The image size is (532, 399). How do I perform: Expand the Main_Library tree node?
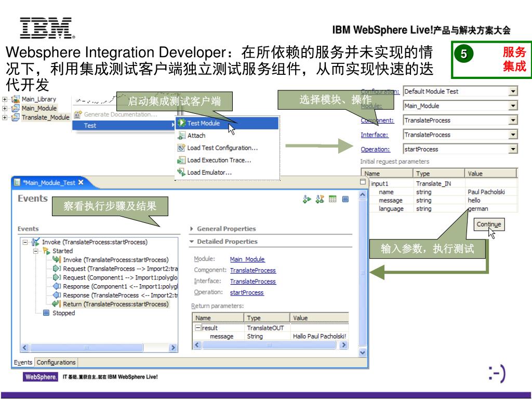click(5, 99)
